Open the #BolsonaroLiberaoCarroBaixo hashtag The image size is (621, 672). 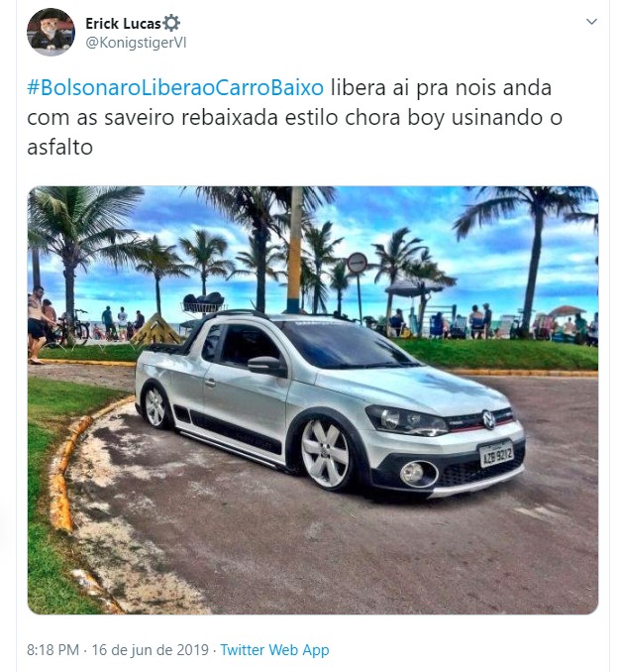pos(175,87)
